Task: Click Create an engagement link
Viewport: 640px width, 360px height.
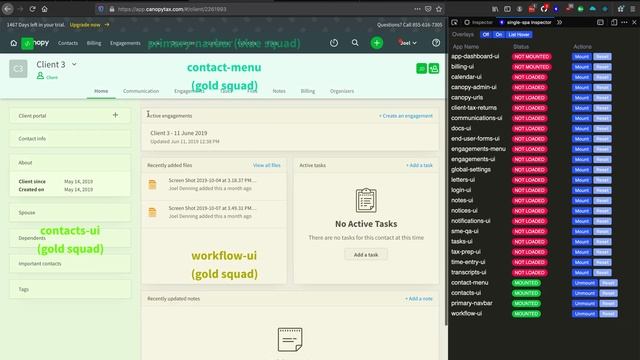Action: coord(406,116)
